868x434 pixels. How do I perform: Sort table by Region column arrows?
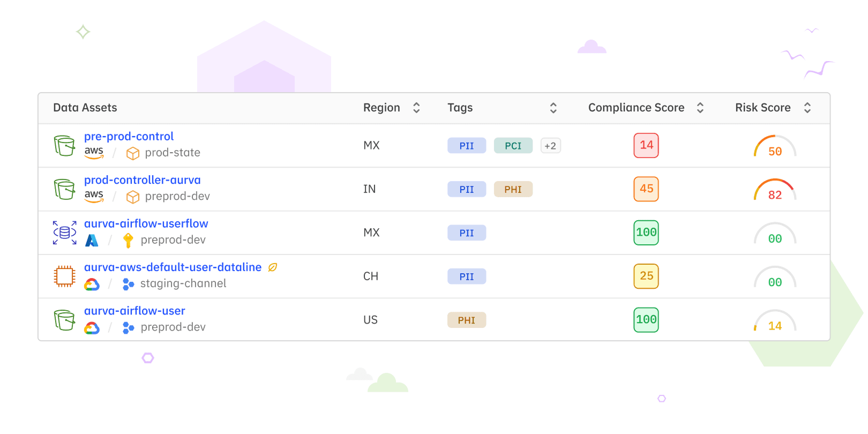pyautogui.click(x=416, y=108)
